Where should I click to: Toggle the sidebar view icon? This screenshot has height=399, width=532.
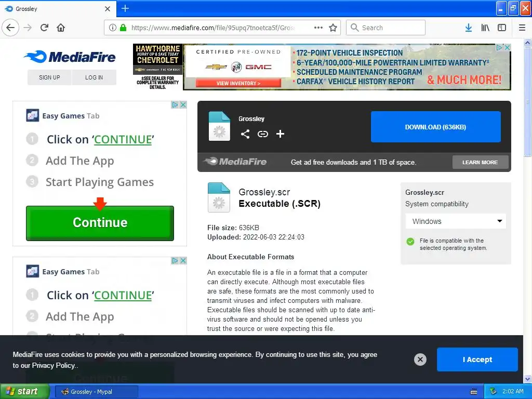502,28
